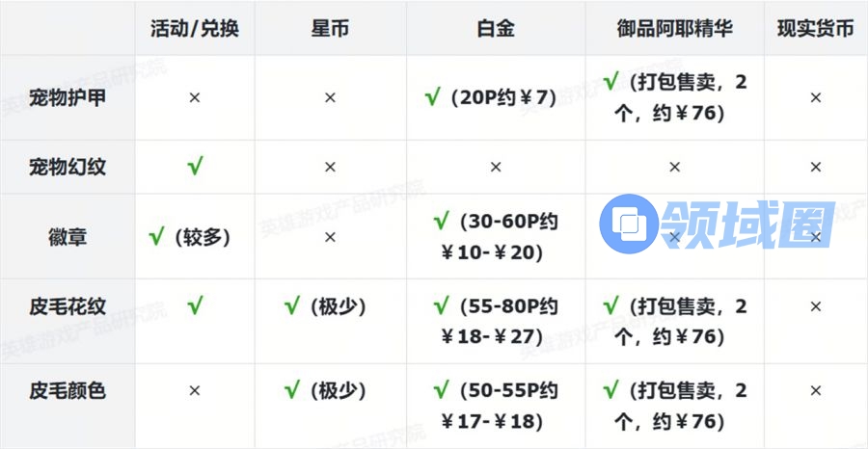Click checkmark beside "20P约¥7" text
Viewport: 868px width, 449px height.
point(433,97)
